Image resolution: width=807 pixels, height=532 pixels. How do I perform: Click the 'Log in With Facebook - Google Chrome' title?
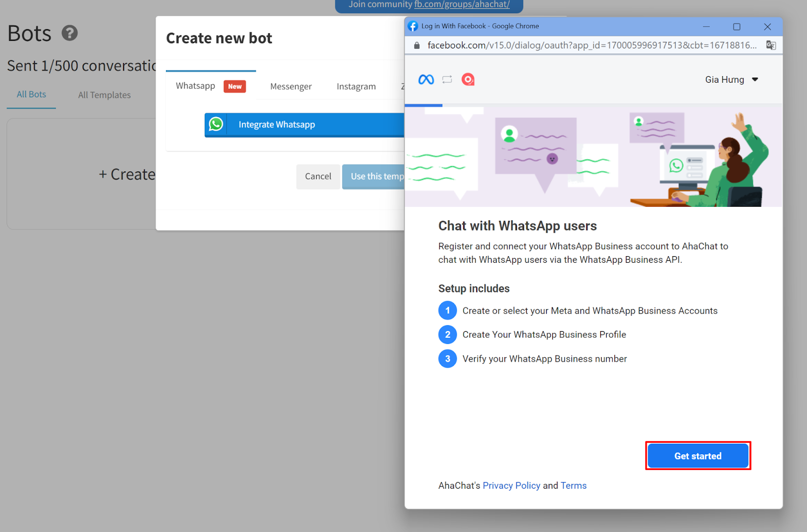coord(480,26)
